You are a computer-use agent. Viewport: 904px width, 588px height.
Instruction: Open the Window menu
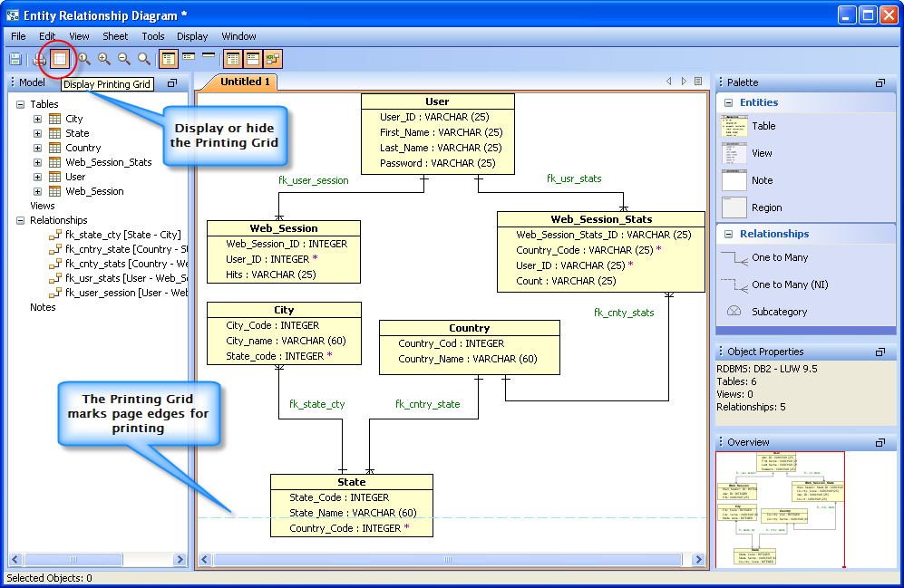click(238, 36)
